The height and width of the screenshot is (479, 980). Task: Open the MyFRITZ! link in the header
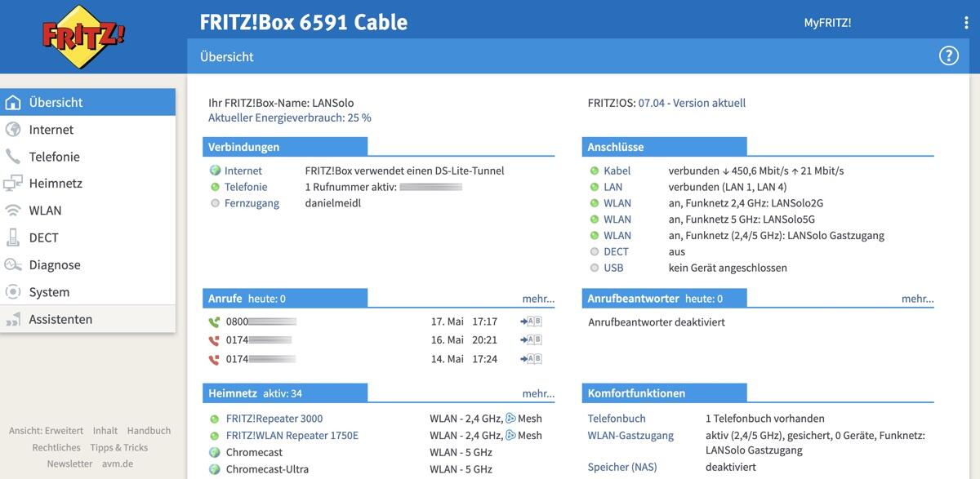click(x=827, y=23)
